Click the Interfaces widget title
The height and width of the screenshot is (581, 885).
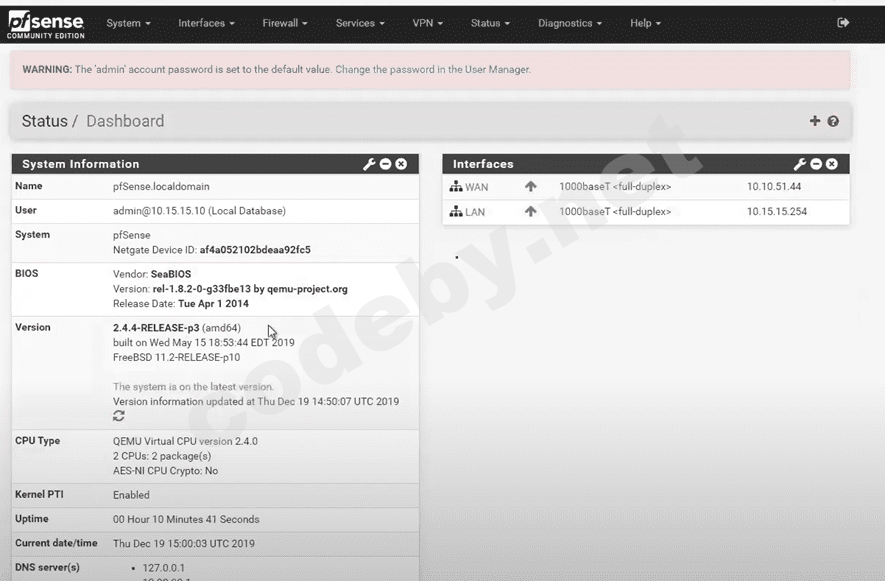(483, 164)
